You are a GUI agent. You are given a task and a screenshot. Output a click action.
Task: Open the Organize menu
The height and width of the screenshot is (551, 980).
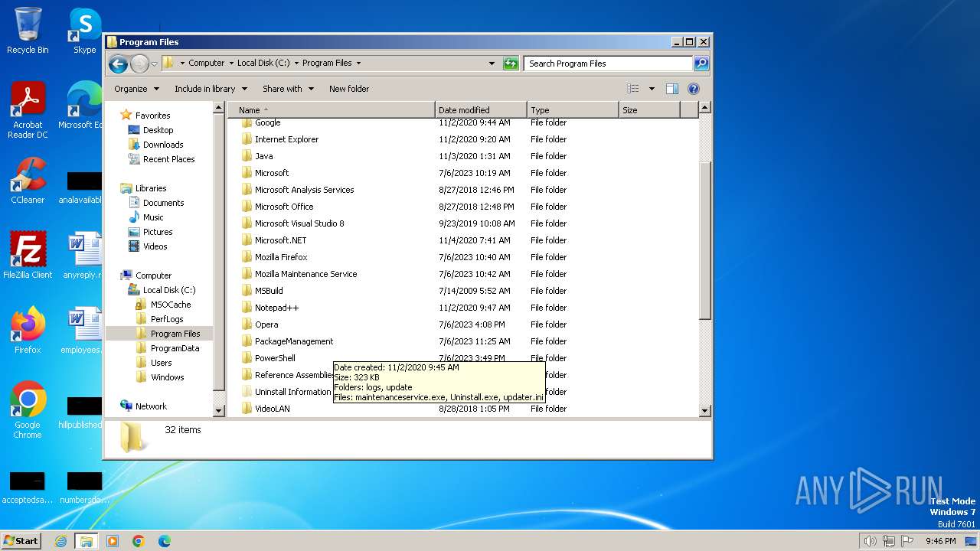136,89
